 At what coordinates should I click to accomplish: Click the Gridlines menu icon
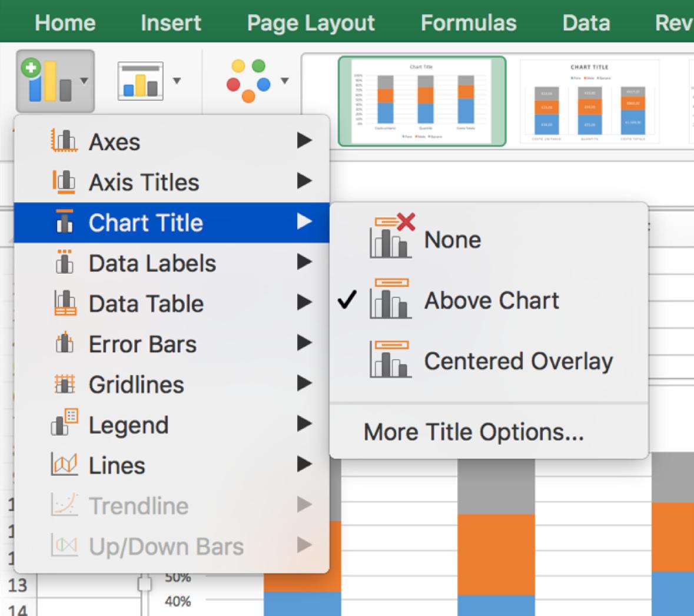pyautogui.click(x=64, y=385)
